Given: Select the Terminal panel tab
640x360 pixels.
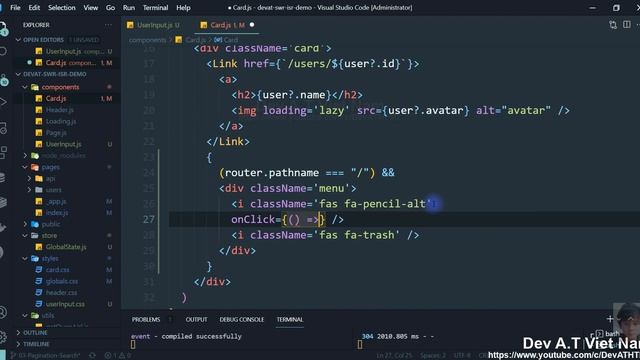Looking at the screenshot, I should pyautogui.click(x=290, y=319).
